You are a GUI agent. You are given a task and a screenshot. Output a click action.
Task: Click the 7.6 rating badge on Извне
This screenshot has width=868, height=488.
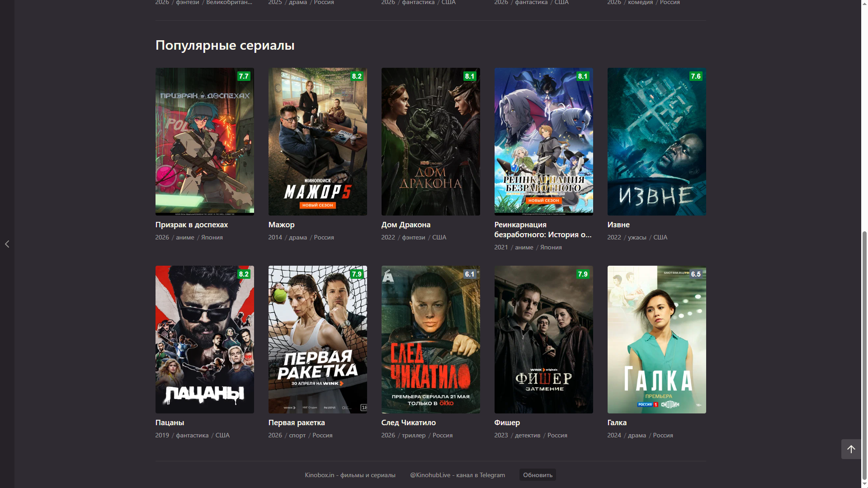point(696,76)
